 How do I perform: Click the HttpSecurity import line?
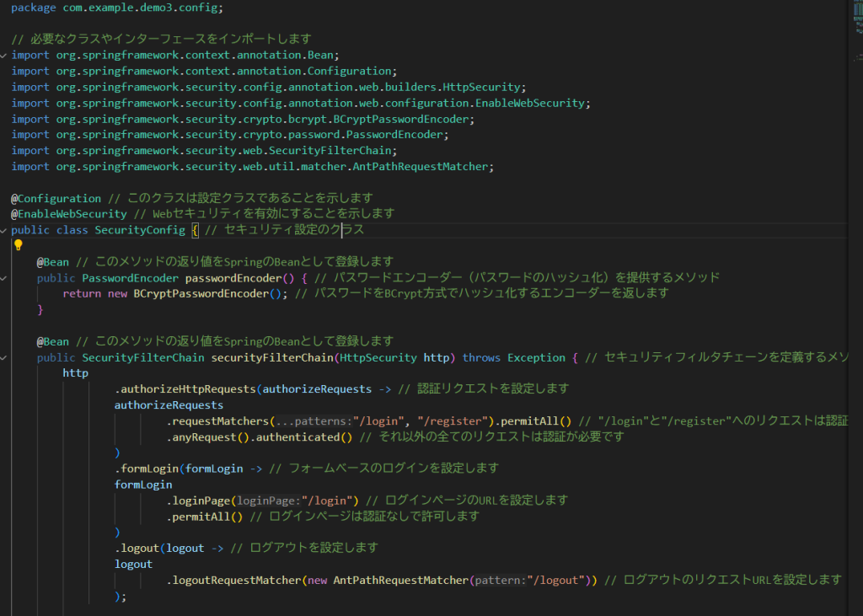point(270,87)
